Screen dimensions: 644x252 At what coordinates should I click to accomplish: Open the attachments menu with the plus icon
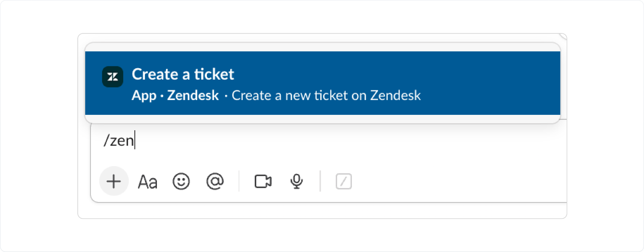(x=114, y=181)
